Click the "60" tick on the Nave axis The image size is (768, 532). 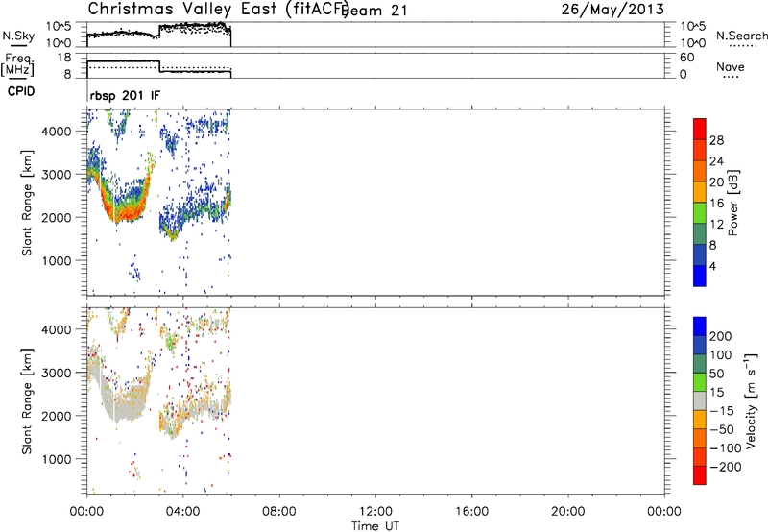click(686, 58)
